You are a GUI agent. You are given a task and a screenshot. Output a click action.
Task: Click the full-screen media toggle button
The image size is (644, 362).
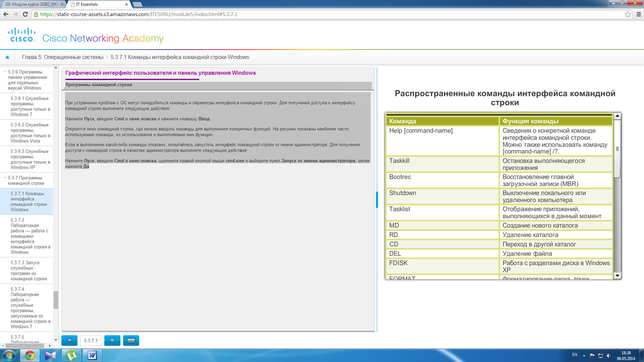[x=131, y=341]
